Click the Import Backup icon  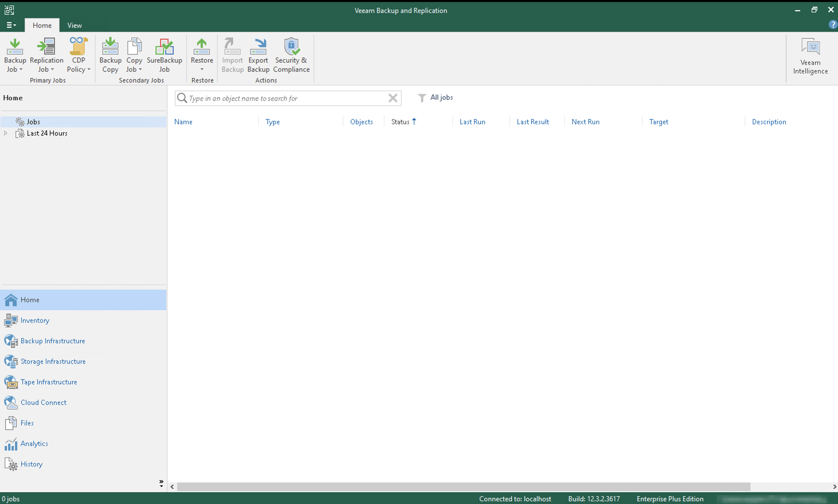point(232,47)
